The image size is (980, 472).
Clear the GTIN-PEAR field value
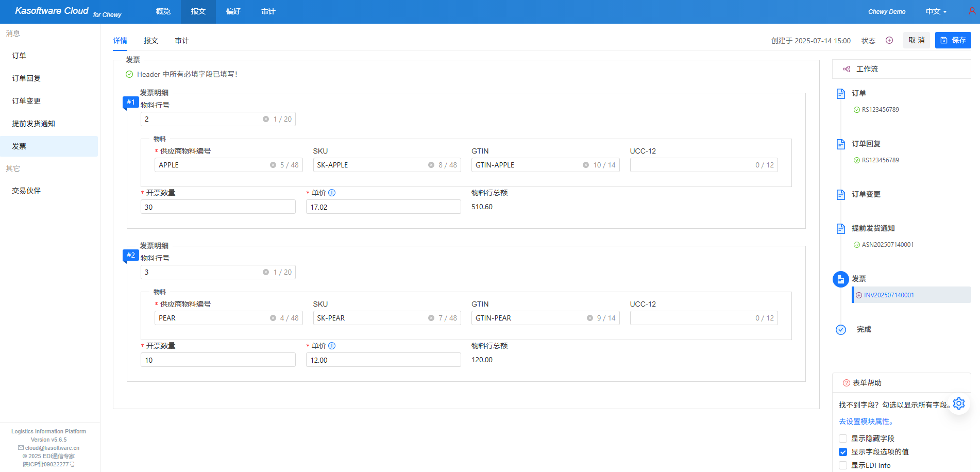tap(589, 318)
